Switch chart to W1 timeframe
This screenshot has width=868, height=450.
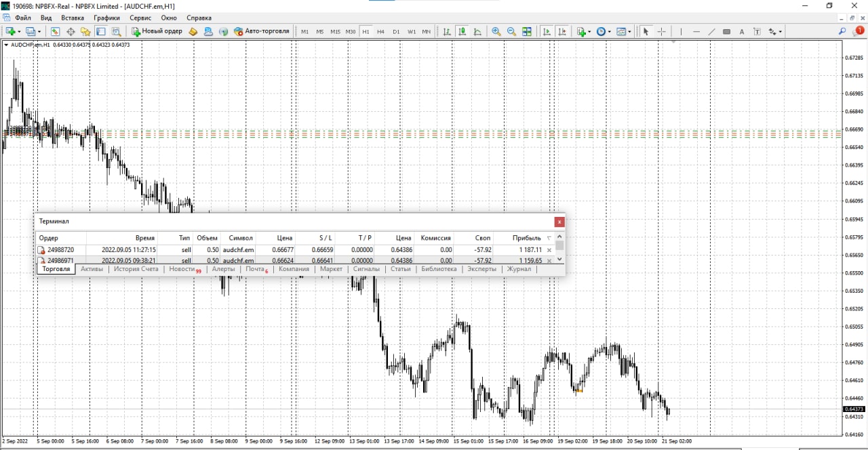(412, 31)
